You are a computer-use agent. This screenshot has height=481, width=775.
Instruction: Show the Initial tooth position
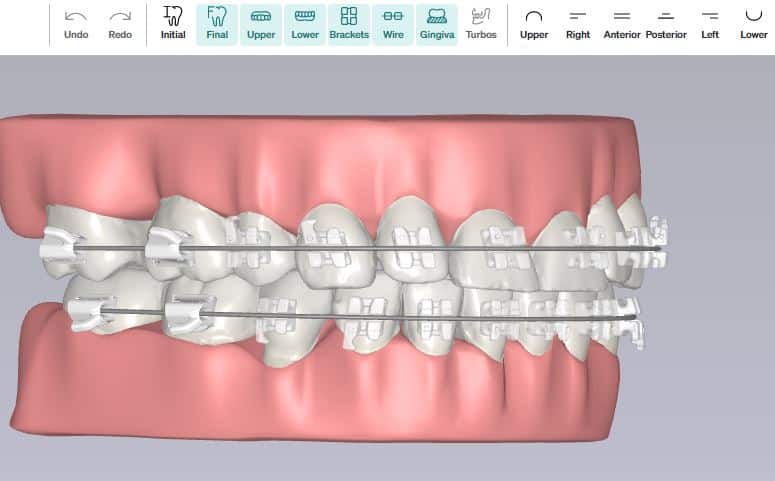point(173,24)
